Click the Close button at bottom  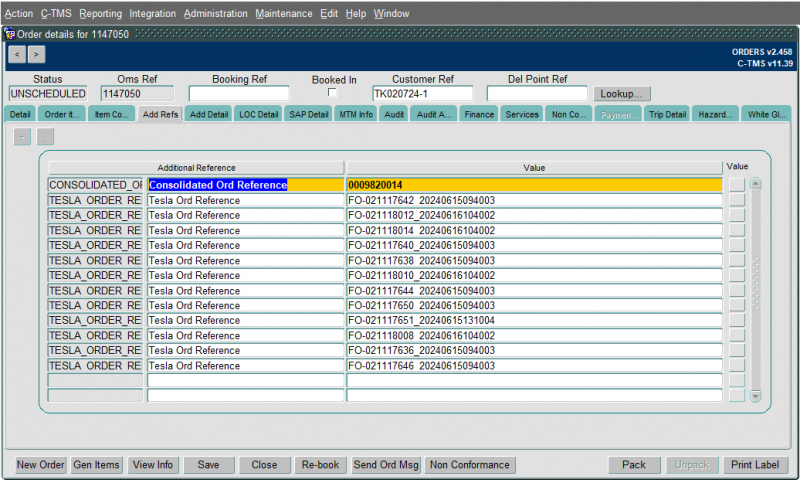tap(264, 465)
